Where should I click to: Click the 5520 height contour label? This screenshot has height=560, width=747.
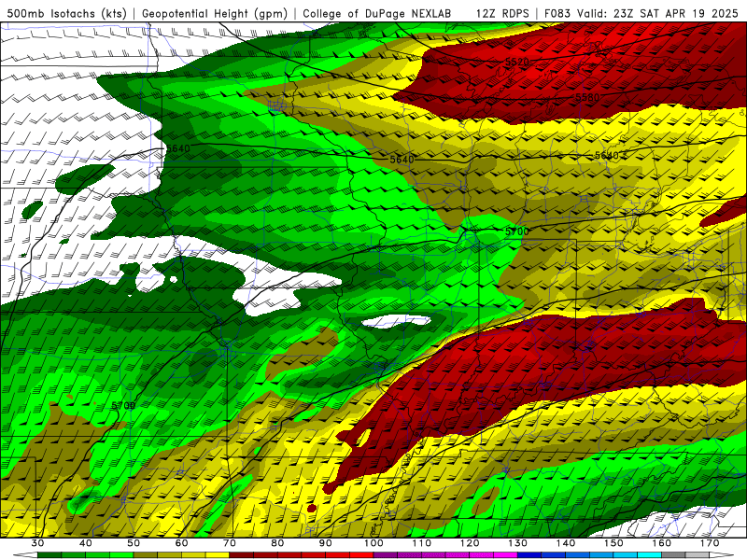(517, 62)
